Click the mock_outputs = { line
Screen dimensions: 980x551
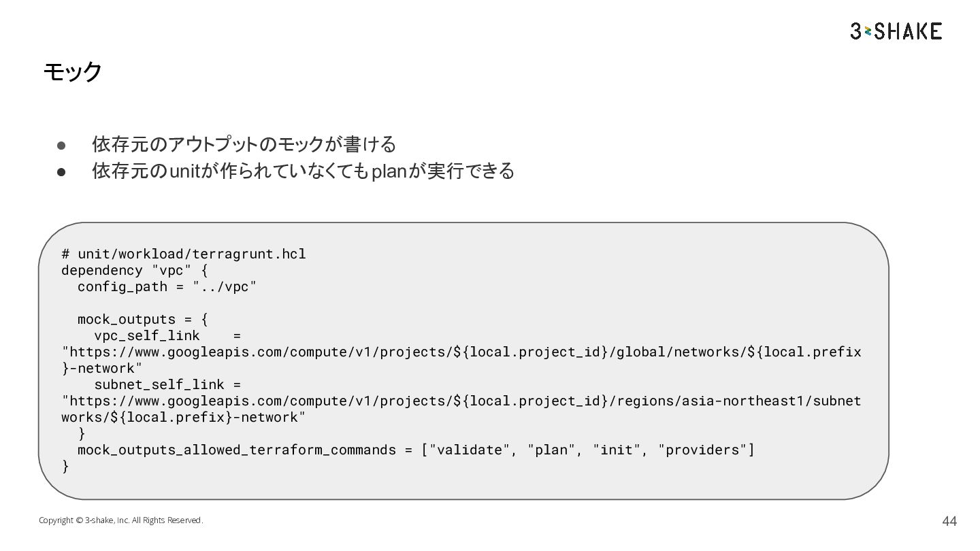point(143,319)
